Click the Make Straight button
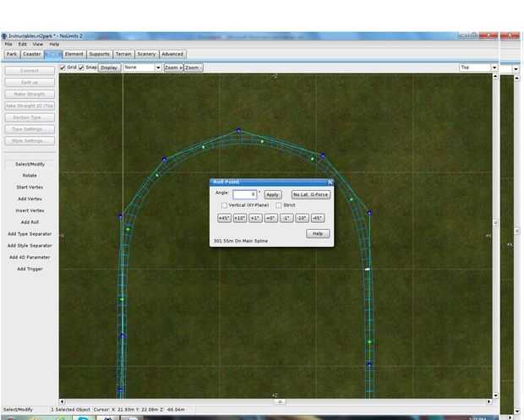524x420 pixels. click(x=30, y=94)
